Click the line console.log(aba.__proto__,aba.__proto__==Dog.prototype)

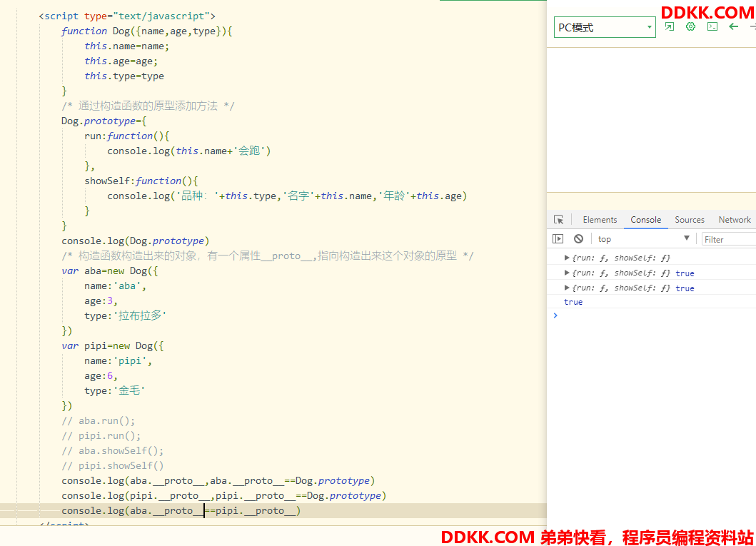(218, 480)
